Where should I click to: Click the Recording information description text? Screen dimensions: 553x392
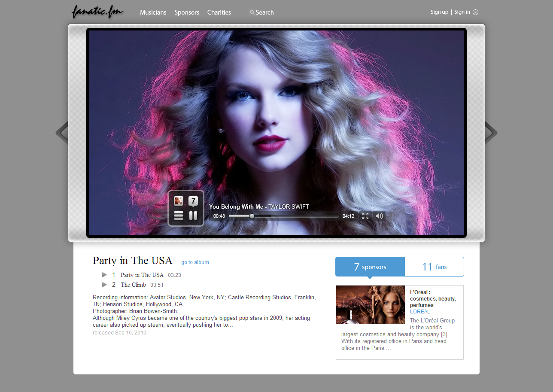click(204, 311)
